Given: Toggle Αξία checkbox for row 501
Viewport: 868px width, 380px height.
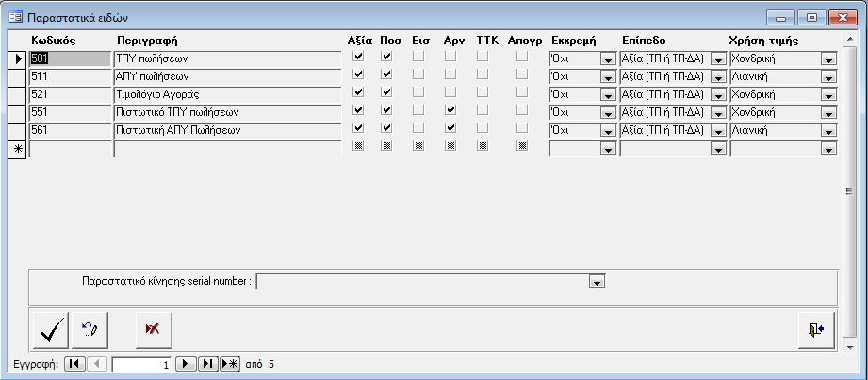Looking at the screenshot, I should coord(357,58).
